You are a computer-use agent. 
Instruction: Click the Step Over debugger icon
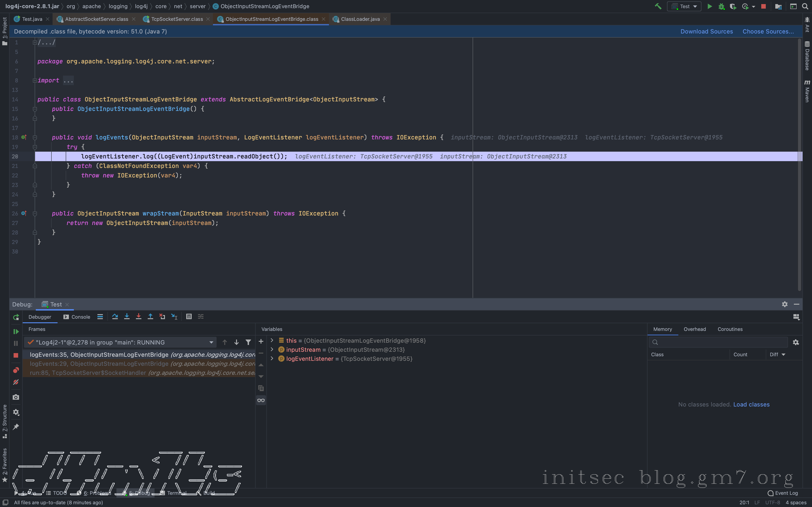click(x=115, y=317)
